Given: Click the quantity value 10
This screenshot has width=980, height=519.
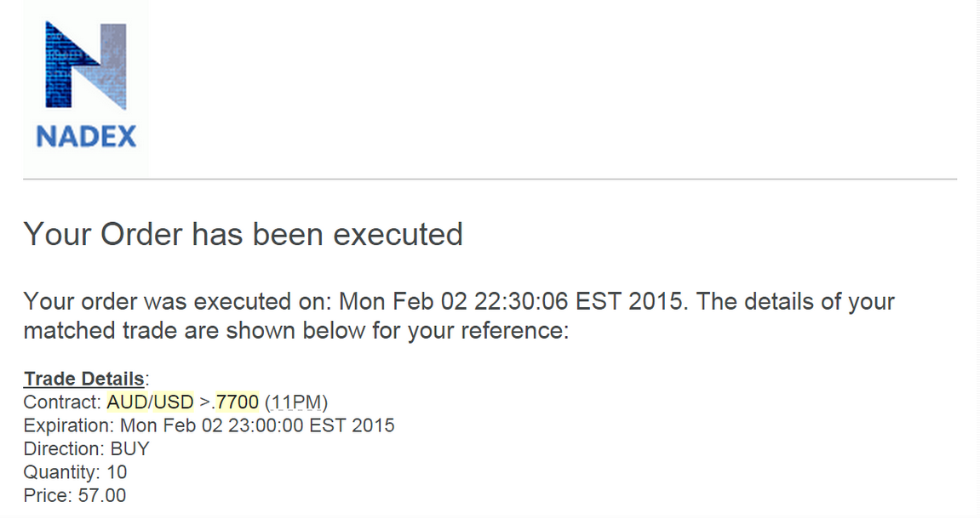Looking at the screenshot, I should 117,472.
